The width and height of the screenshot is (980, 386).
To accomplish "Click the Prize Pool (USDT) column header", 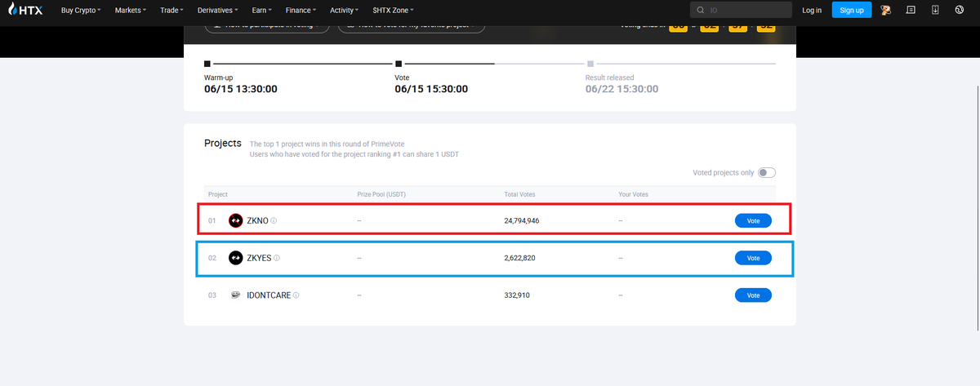I will point(381,195).
